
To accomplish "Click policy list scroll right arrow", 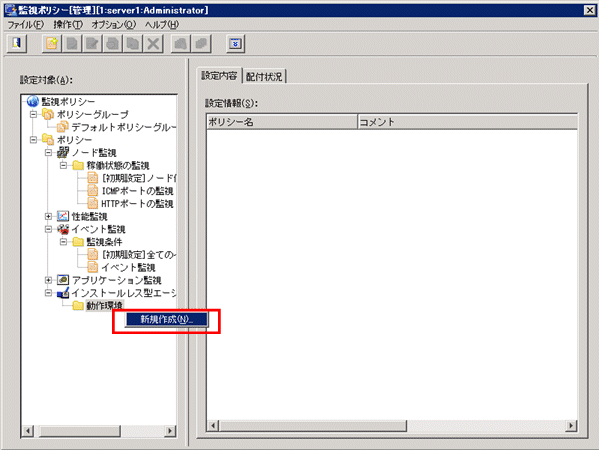I will (571, 426).
